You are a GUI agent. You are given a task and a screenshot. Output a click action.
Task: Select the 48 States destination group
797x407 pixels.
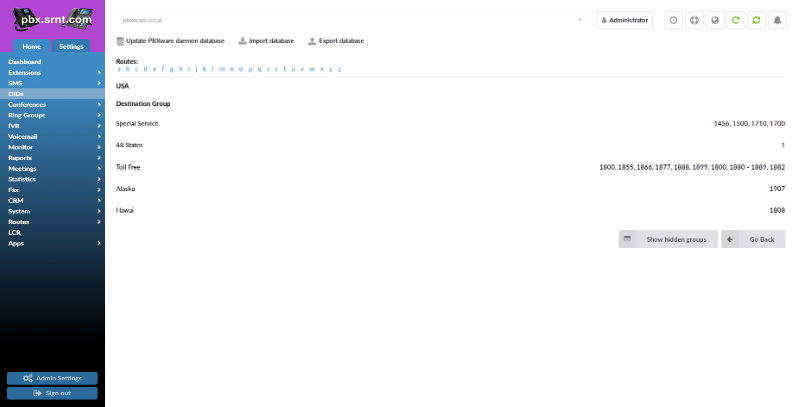(129, 145)
